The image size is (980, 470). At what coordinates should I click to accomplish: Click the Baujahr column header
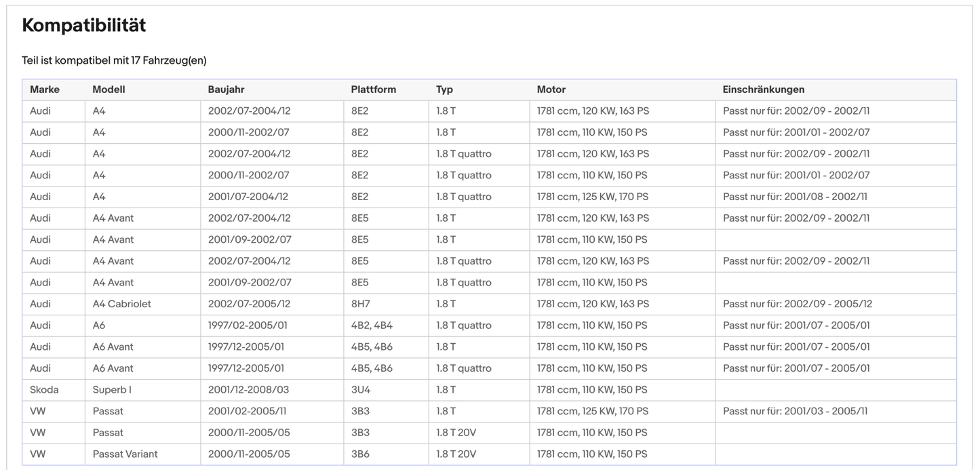[226, 90]
